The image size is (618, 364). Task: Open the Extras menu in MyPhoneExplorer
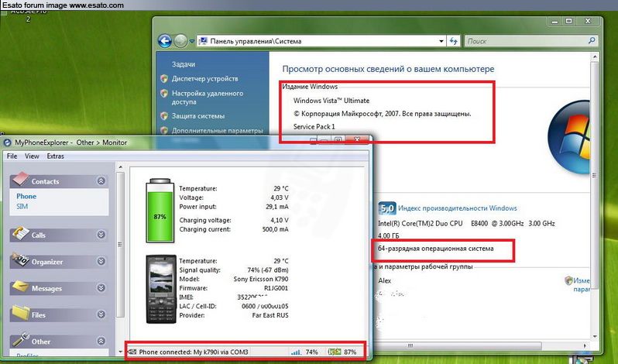(55, 156)
